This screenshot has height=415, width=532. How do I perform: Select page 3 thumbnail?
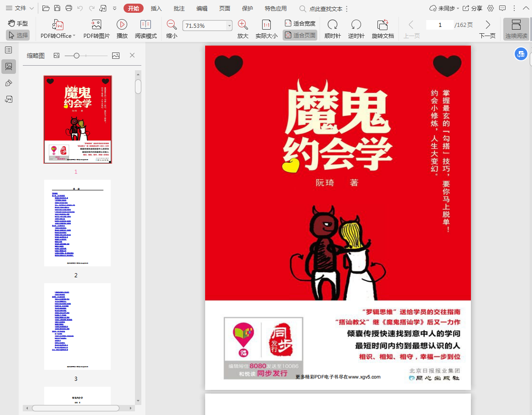tap(77, 327)
